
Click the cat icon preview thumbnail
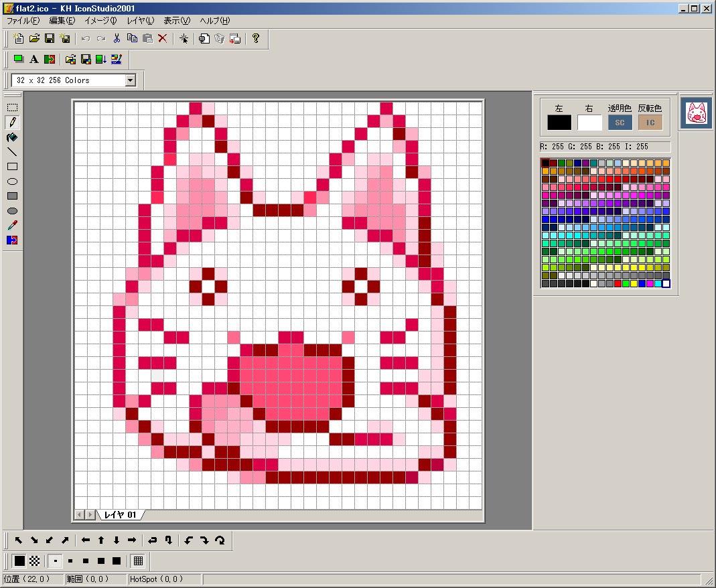(697, 113)
